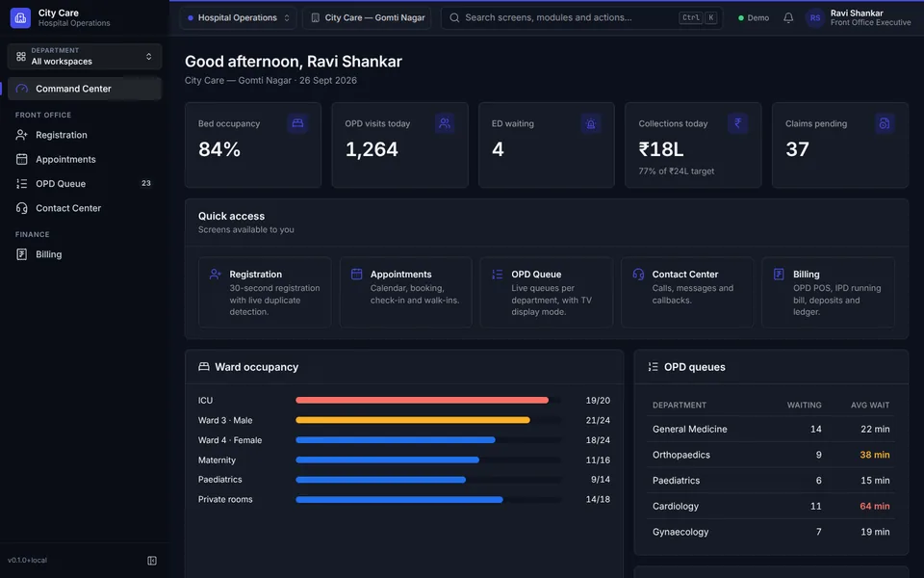This screenshot has height=578, width=924.
Task: Select the Gynaecology queue row
Action: (771, 532)
